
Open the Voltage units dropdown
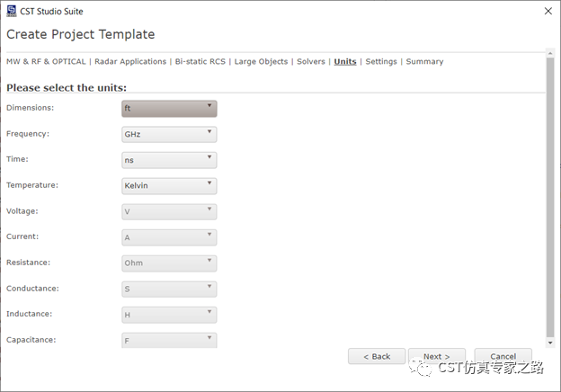[x=169, y=212]
